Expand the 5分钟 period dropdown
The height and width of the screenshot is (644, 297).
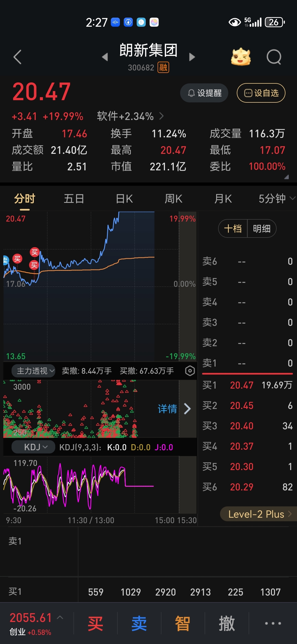click(x=277, y=199)
